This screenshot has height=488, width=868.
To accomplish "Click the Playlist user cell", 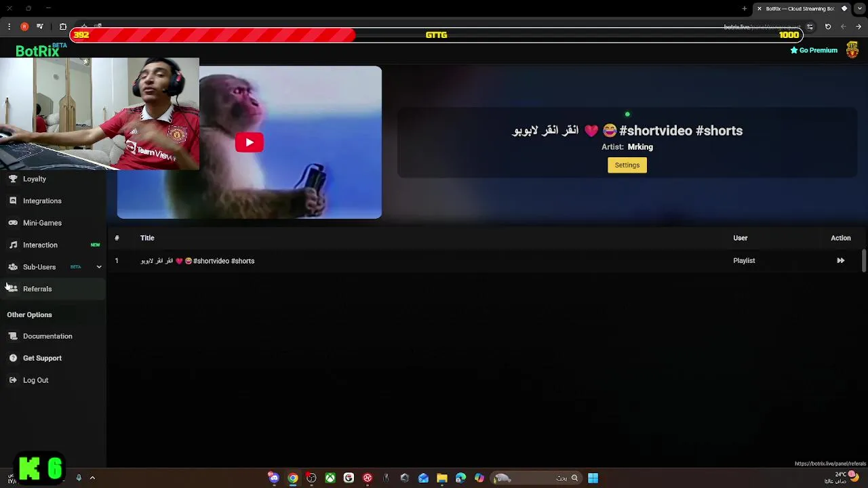I will pos(744,260).
